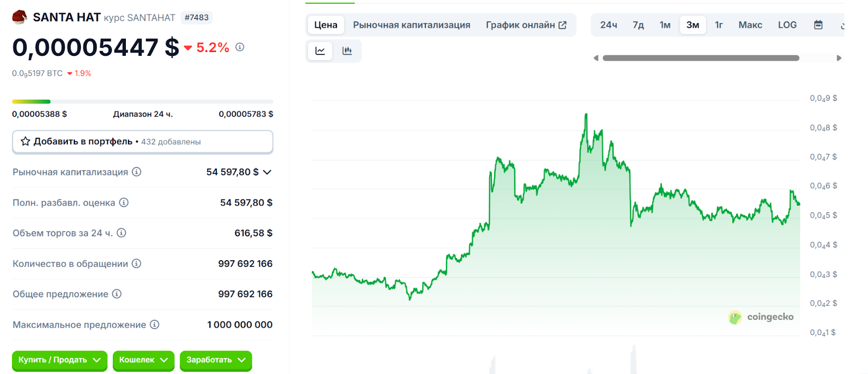Screen dimensions: 868x374
Task: Click the 24h range progress bar
Action: pos(143,101)
